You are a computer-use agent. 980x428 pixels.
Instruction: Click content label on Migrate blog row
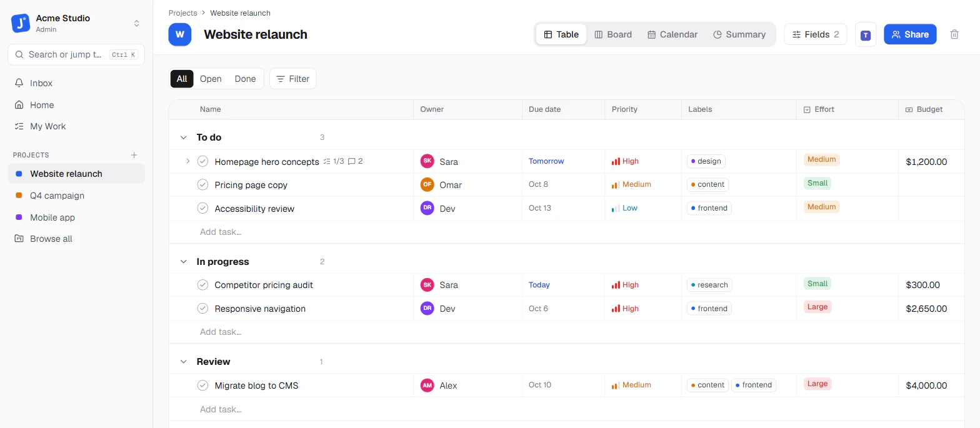[707, 385]
